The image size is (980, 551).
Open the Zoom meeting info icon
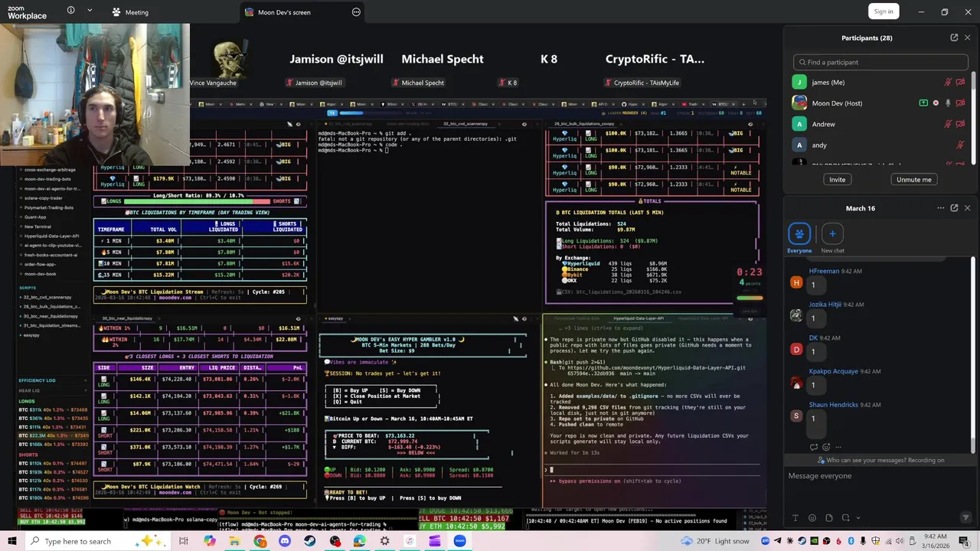pyautogui.click(x=70, y=11)
